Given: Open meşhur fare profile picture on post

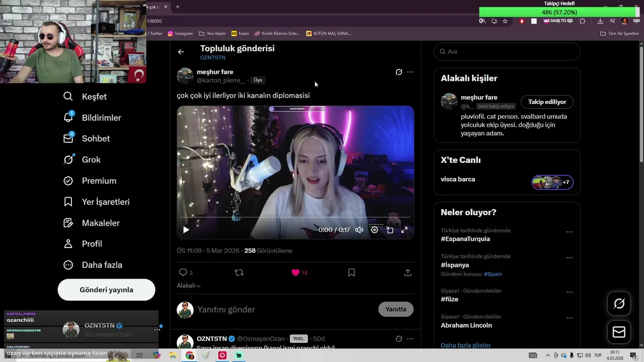Looking at the screenshot, I should 185,76.
